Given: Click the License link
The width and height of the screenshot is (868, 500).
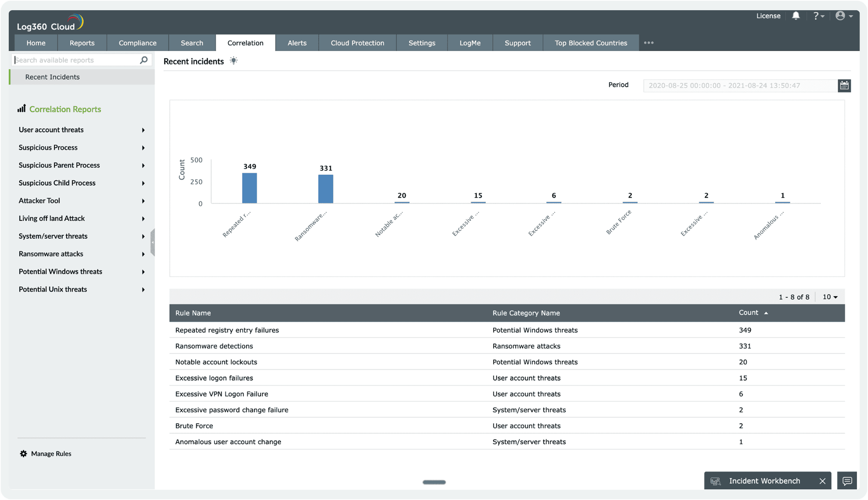Looking at the screenshot, I should point(768,16).
